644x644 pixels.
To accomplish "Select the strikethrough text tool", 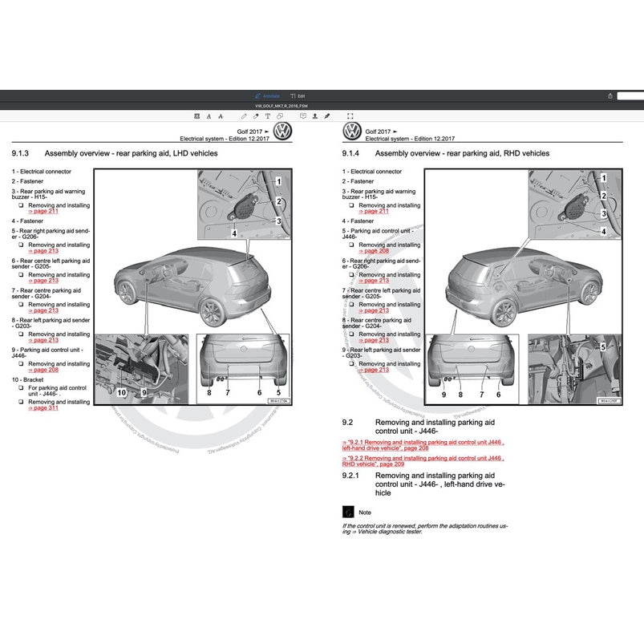I will coord(221,115).
